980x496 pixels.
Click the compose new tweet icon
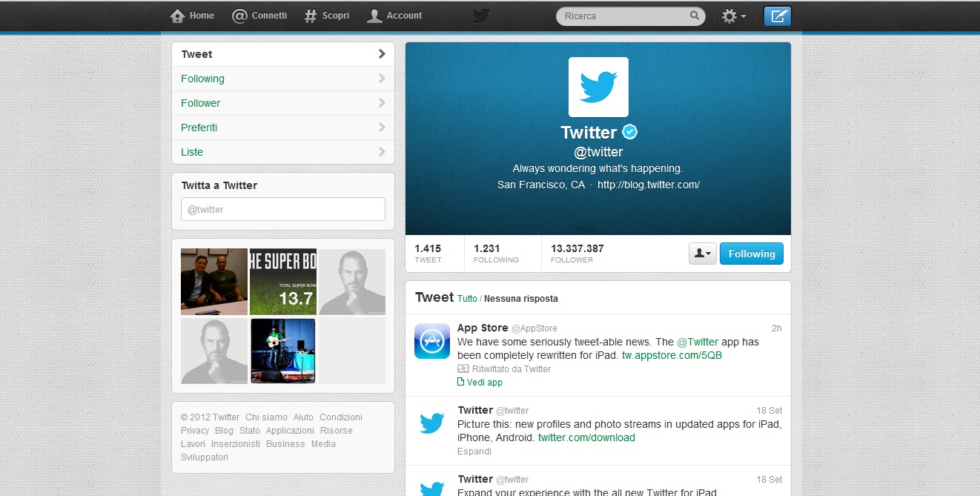[x=777, y=16]
